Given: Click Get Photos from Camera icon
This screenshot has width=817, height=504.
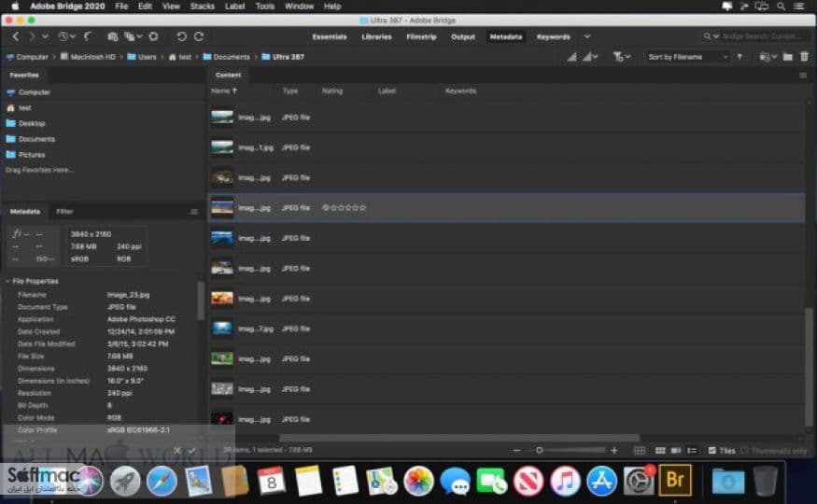Looking at the screenshot, I should [112, 36].
